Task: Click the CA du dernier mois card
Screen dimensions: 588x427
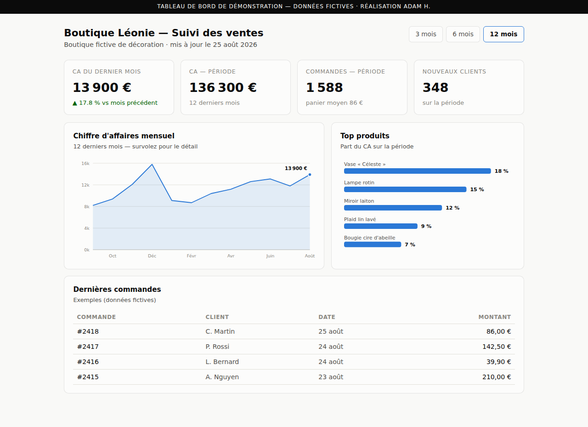Action: pyautogui.click(x=119, y=87)
